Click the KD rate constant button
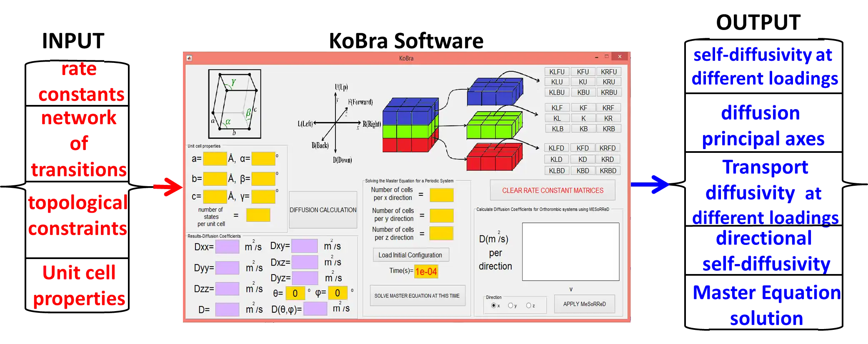 tap(583, 159)
